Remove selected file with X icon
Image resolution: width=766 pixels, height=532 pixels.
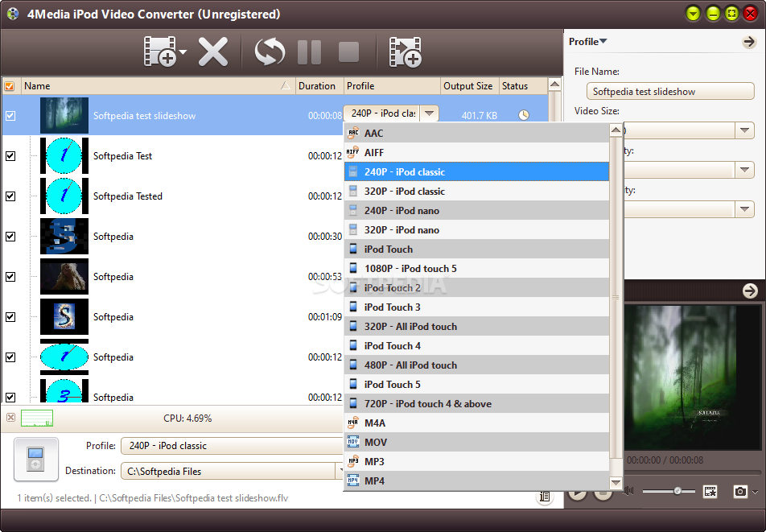click(213, 52)
